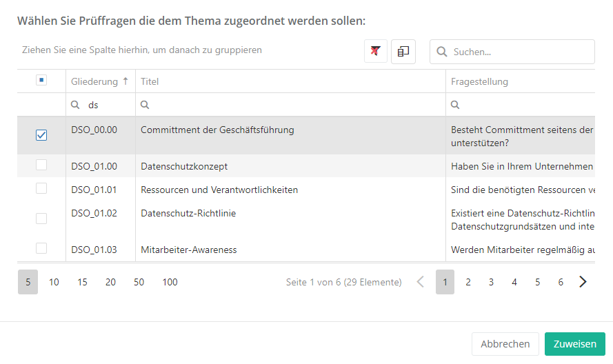Click the Titel filter search icon
This screenshot has height=364, width=613.
click(x=145, y=105)
